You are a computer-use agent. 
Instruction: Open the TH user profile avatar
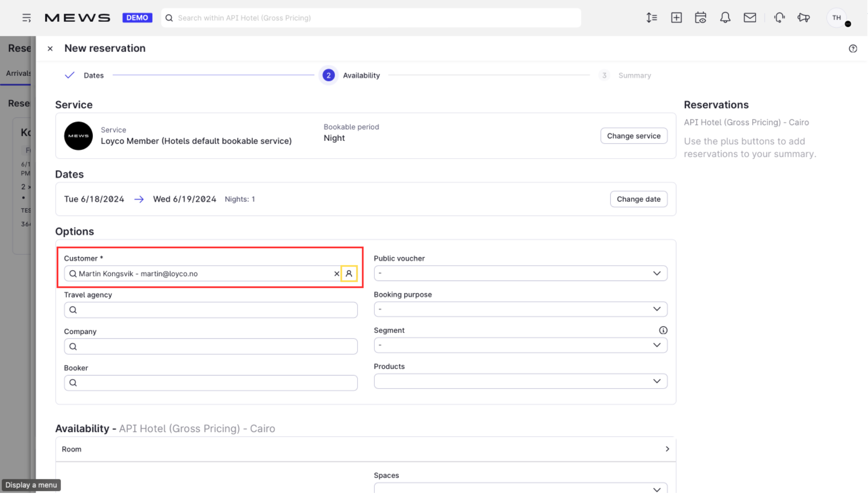point(837,18)
